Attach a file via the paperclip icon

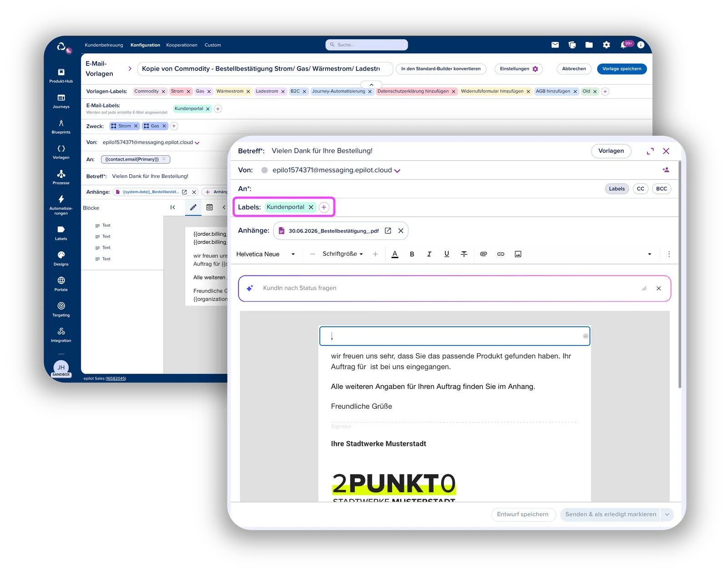(483, 254)
